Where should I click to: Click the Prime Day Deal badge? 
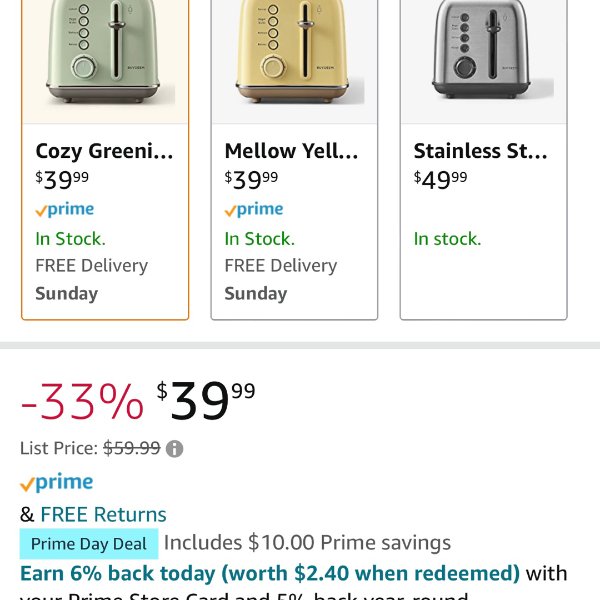(89, 544)
